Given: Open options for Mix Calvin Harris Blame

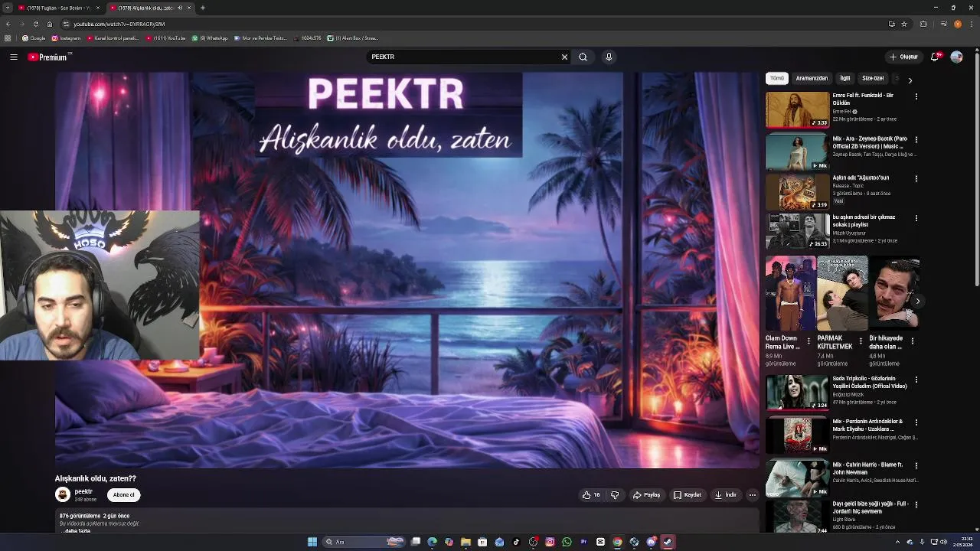Looking at the screenshot, I should click(916, 465).
